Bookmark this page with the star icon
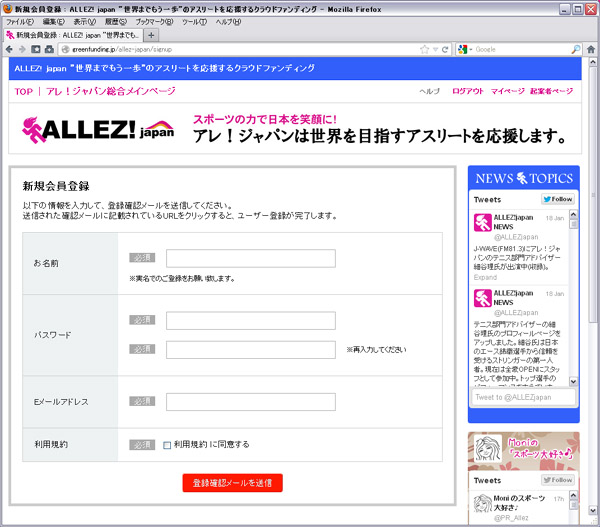This screenshot has width=600, height=527. click(x=424, y=48)
